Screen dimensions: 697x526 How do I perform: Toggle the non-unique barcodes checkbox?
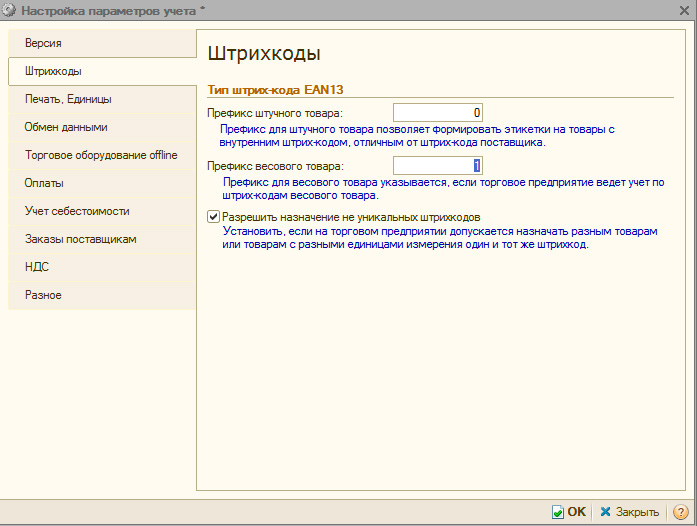213,216
